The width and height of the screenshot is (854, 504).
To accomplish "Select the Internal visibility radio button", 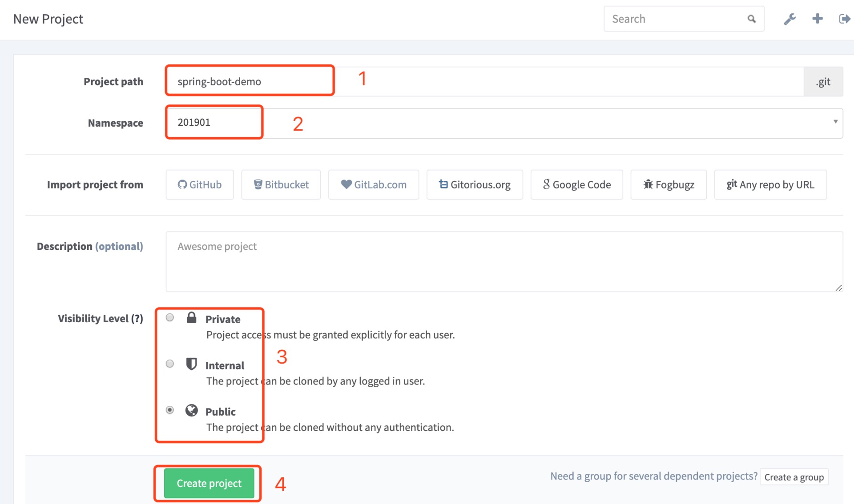I will pos(170,364).
